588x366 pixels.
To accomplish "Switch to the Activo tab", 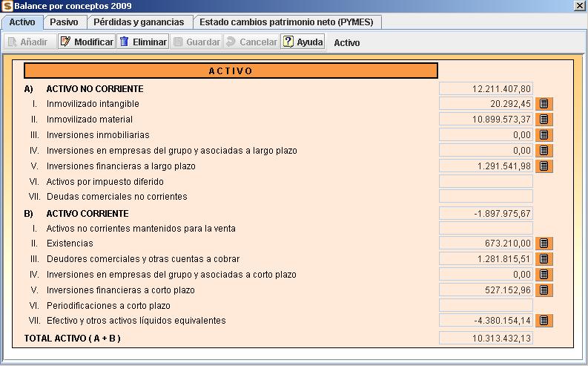I will (x=22, y=22).
